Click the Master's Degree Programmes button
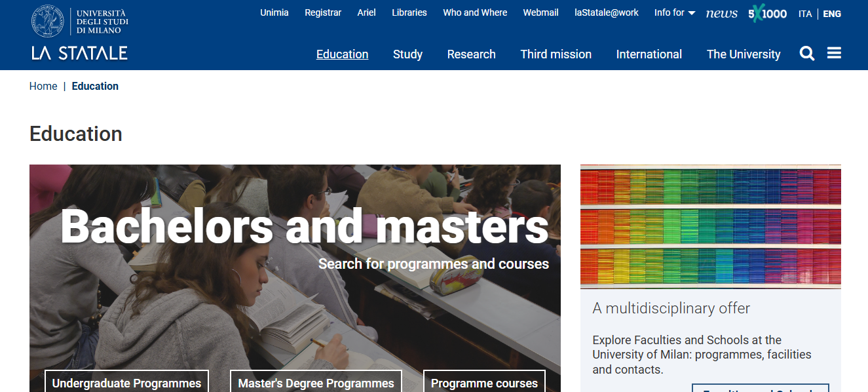This screenshot has width=868, height=392. (316, 383)
